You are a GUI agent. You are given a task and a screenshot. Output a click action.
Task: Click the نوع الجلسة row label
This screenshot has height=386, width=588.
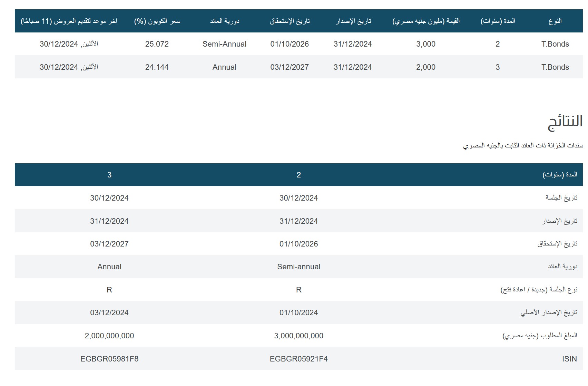click(539, 290)
